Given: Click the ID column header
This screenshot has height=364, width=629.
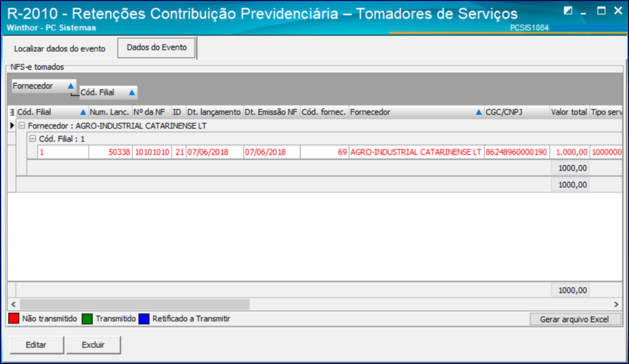Looking at the screenshot, I should coord(178,112).
